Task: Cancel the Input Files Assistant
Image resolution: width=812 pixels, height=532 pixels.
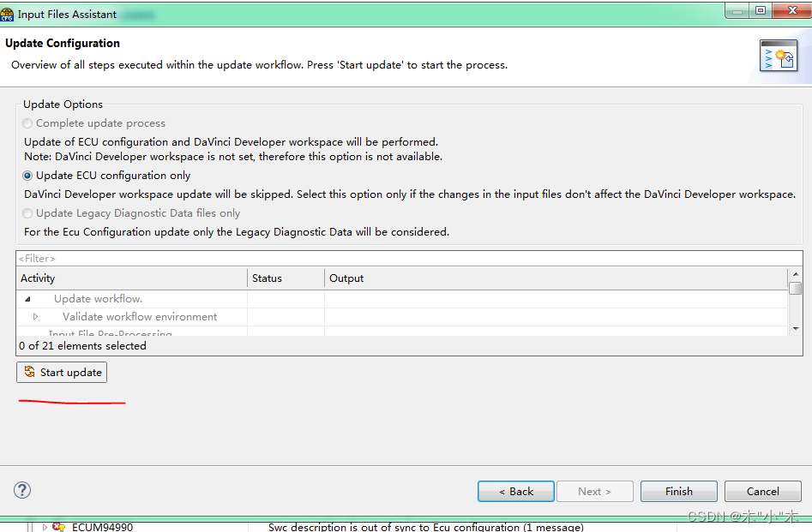Action: coord(763,491)
